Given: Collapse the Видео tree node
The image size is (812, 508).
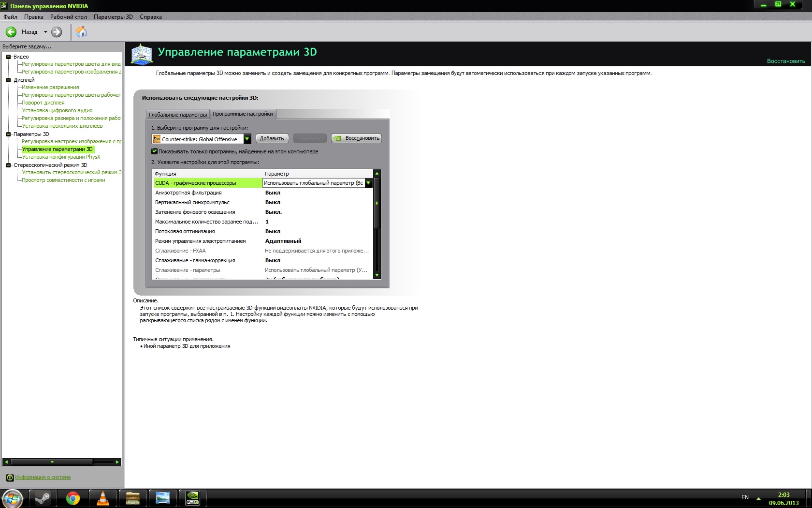Looking at the screenshot, I should [8, 57].
